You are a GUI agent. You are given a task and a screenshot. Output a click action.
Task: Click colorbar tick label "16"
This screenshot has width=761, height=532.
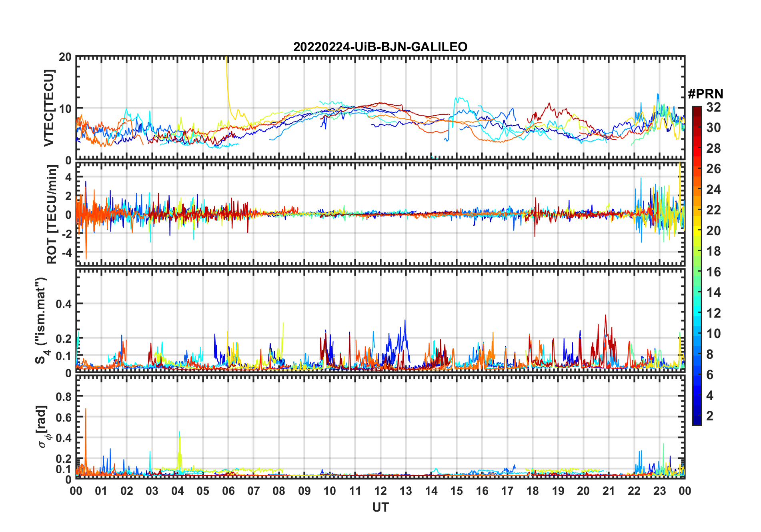[713, 272]
